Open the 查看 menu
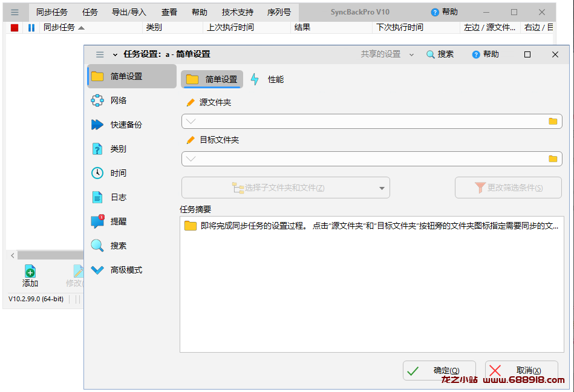574x392 pixels. click(169, 12)
